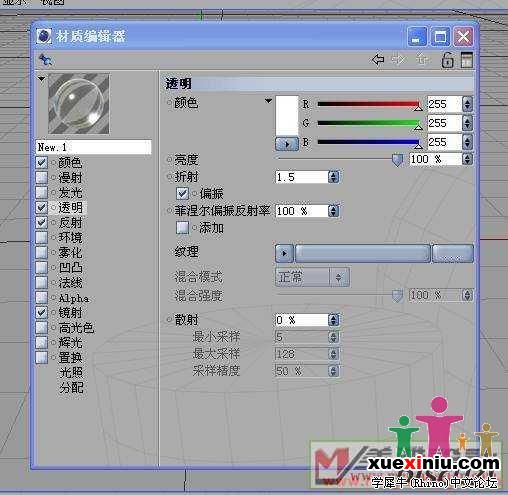The height and width of the screenshot is (495, 508).
Task: Collapse the material preview triangle
Action: pos(41,79)
